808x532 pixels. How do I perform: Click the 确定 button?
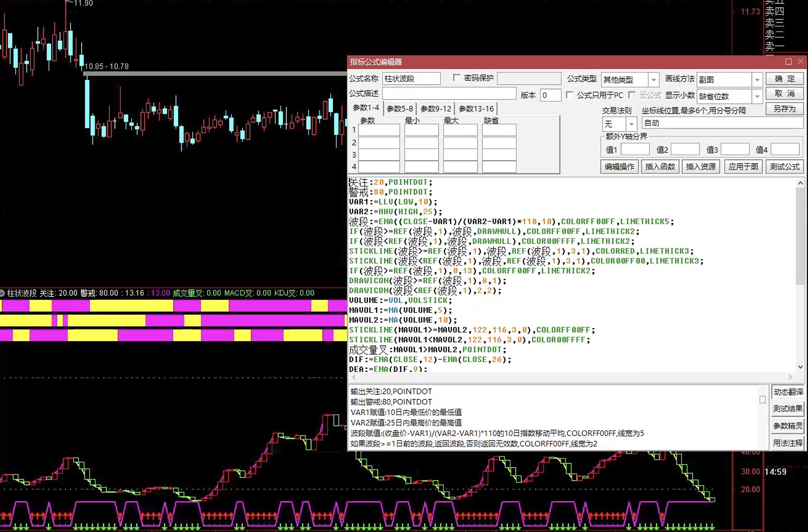coord(785,79)
